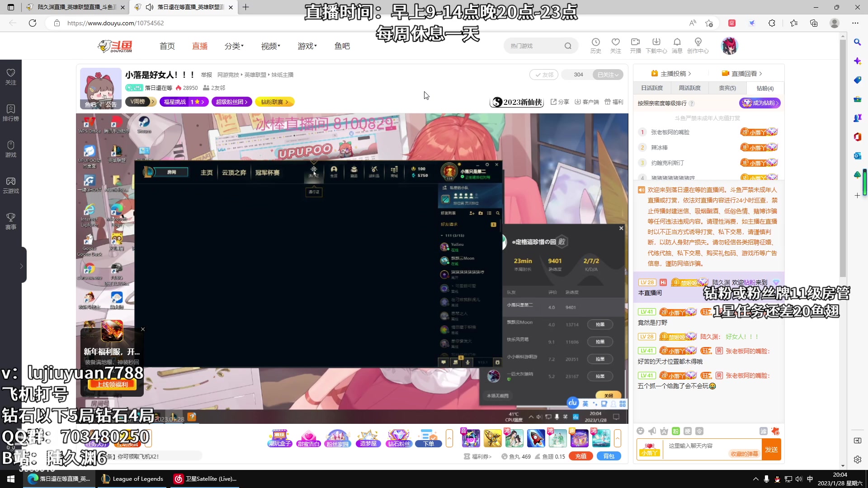
Task: Click the megaphone broadcast icon in chat
Action: pos(652,431)
